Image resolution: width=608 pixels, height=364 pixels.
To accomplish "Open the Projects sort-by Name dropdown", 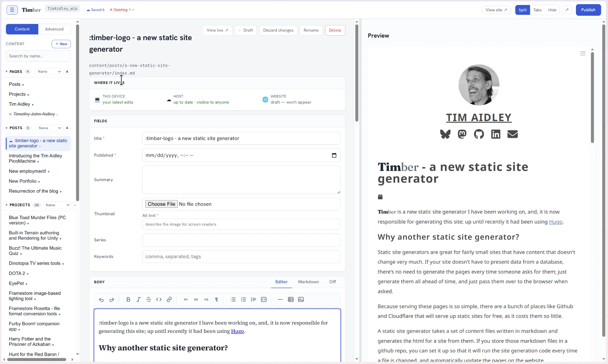I will tap(57, 205).
